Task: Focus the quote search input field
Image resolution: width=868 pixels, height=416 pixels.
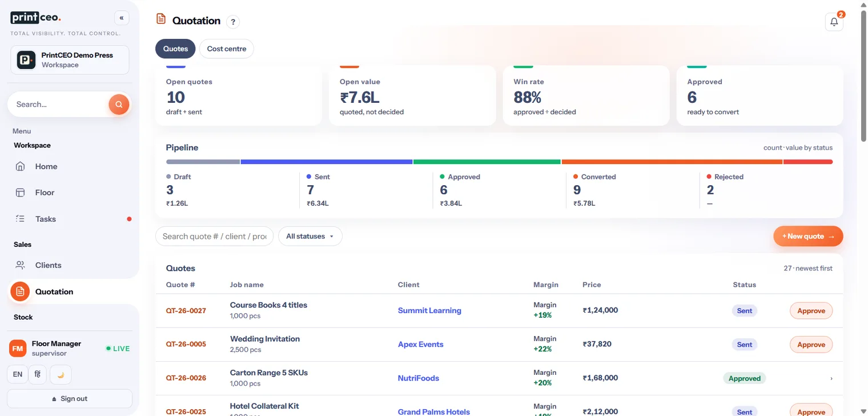Action: 214,236
